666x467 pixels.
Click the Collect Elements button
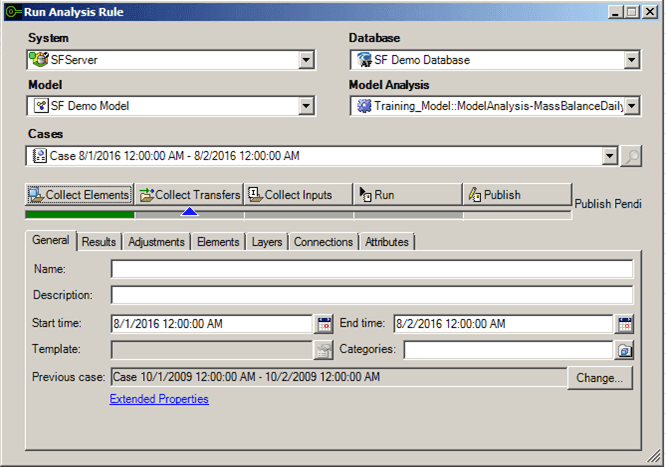pos(79,195)
